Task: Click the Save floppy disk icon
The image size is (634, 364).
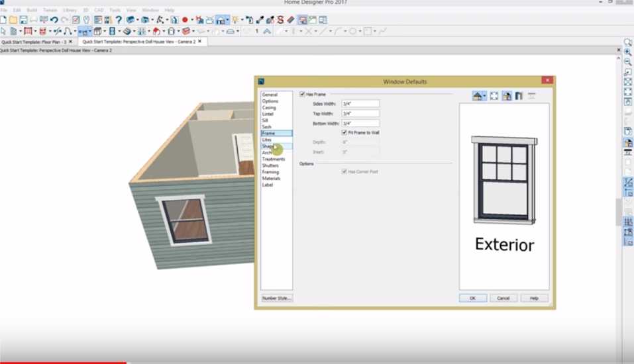Action: point(23,20)
